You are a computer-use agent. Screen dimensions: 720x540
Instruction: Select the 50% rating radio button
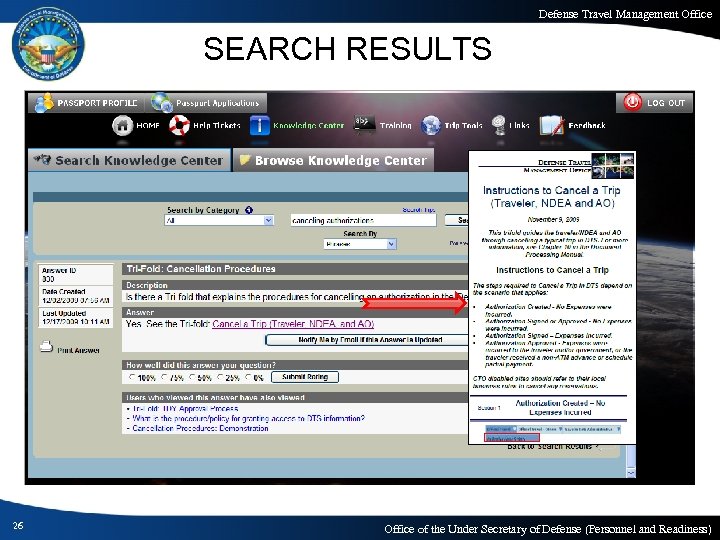tap(193, 377)
